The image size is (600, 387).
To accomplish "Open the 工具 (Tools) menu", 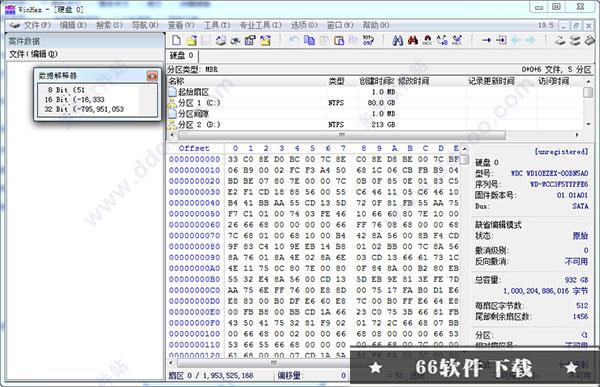I will 217,25.
